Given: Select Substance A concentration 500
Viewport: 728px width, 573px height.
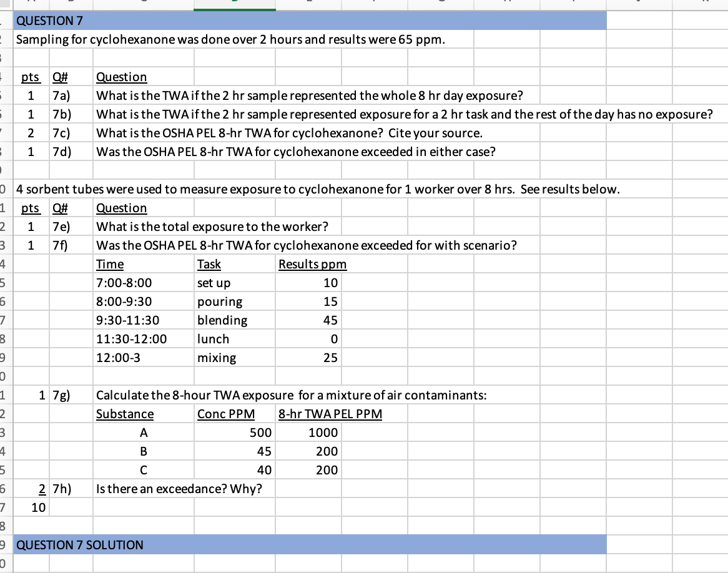Looking at the screenshot, I should pos(235,433).
